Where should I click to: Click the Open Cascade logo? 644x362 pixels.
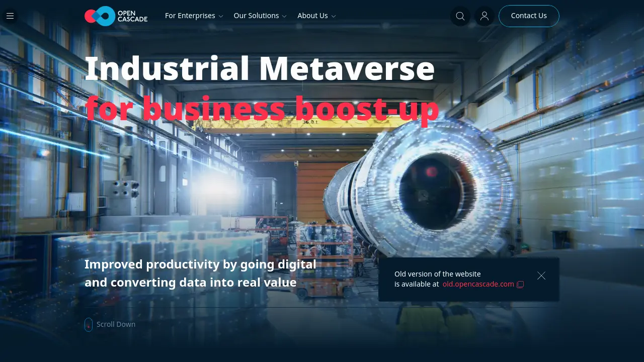[116, 16]
